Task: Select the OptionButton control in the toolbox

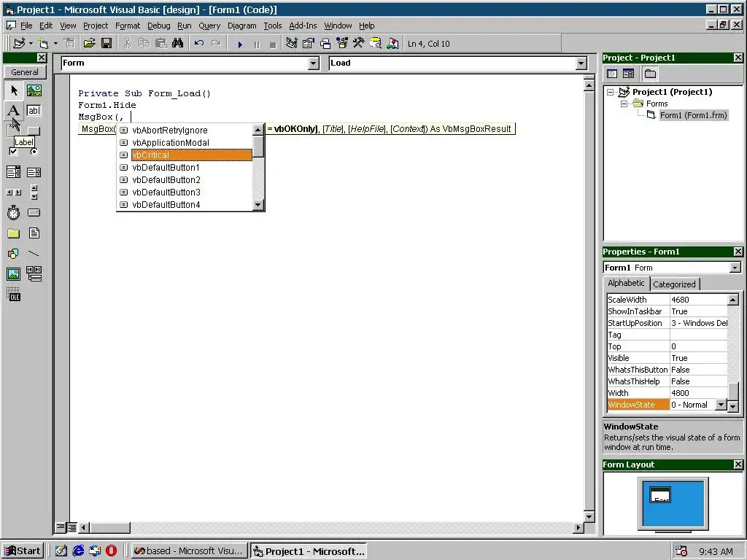Action: point(34,152)
